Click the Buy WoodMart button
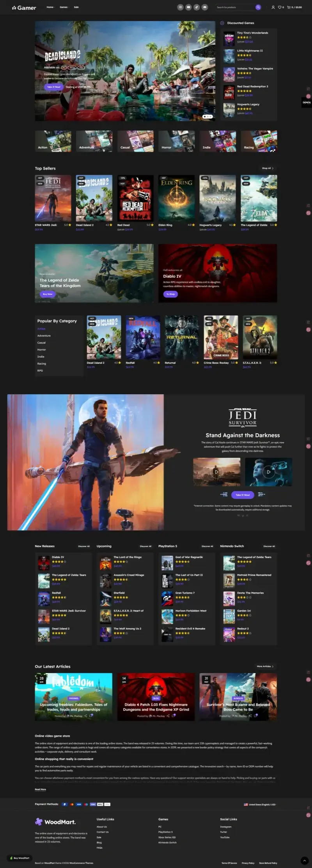Viewport: 312px width, 868px height. click(x=19, y=858)
